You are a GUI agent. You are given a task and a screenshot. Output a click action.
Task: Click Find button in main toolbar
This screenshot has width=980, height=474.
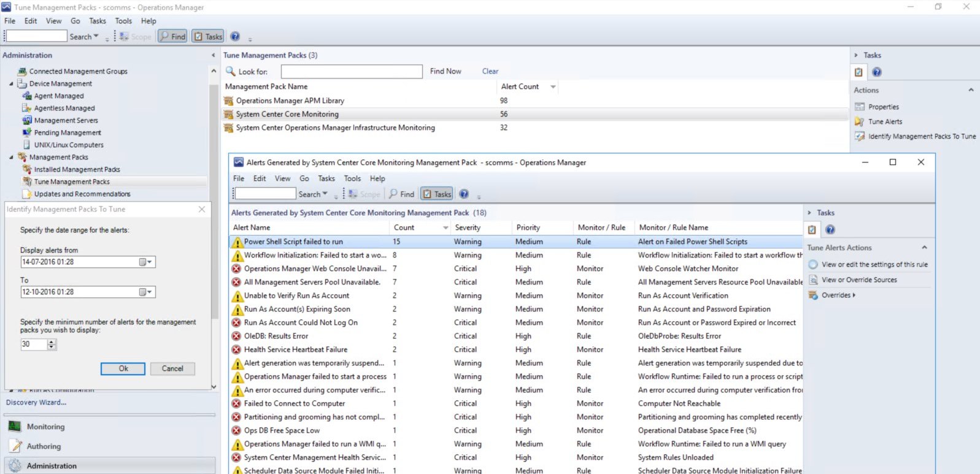click(x=172, y=36)
